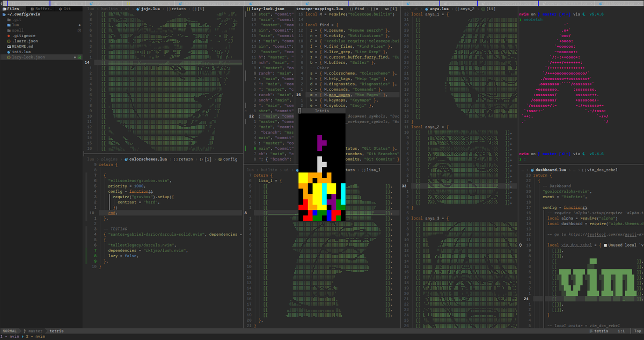The image size is (644, 340).
Task: Click 'tetris' filetype at the statusline's right
Action: coord(601,331)
